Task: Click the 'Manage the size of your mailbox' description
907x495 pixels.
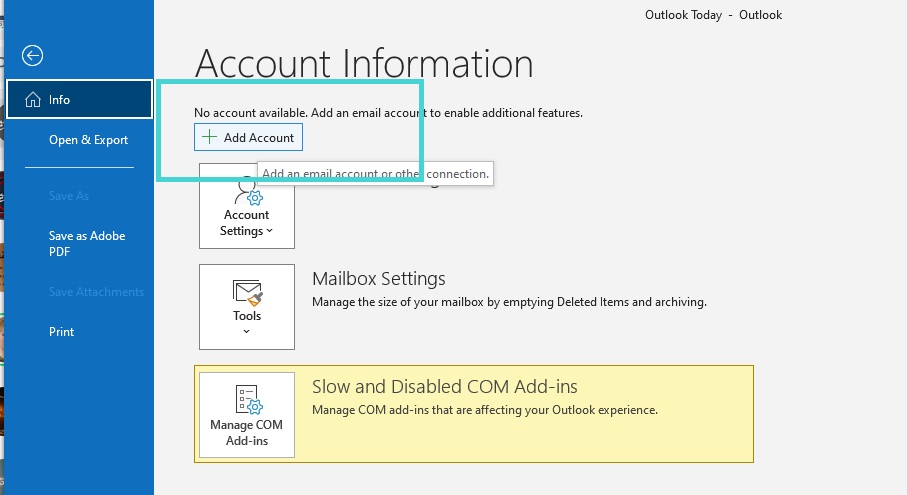Action: (509, 302)
